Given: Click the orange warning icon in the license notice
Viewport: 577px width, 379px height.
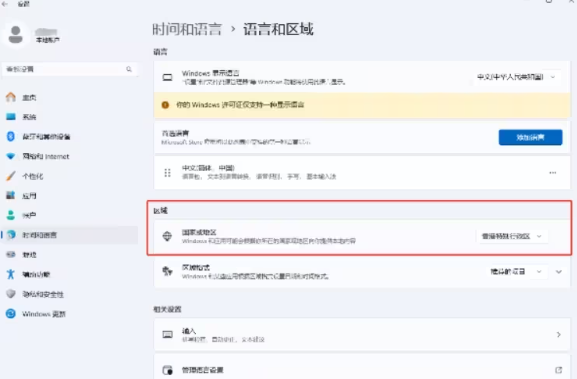Looking at the screenshot, I should click(x=165, y=105).
